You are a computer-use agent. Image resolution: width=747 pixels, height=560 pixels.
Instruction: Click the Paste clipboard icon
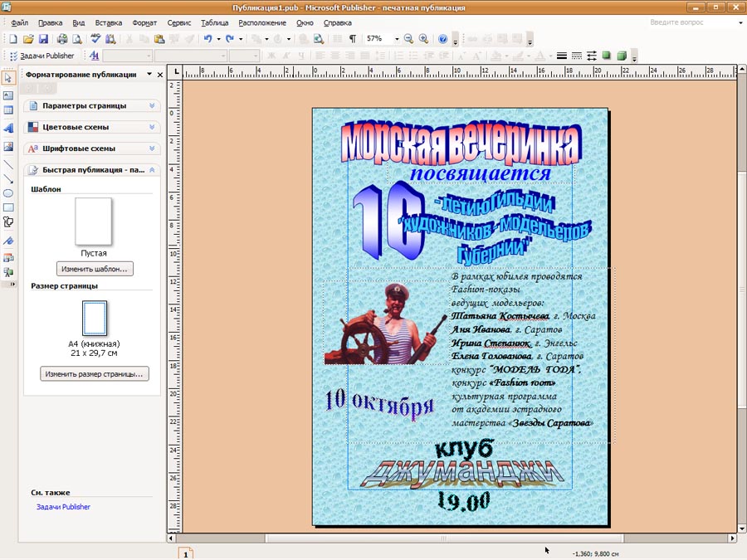pyautogui.click(x=159, y=39)
